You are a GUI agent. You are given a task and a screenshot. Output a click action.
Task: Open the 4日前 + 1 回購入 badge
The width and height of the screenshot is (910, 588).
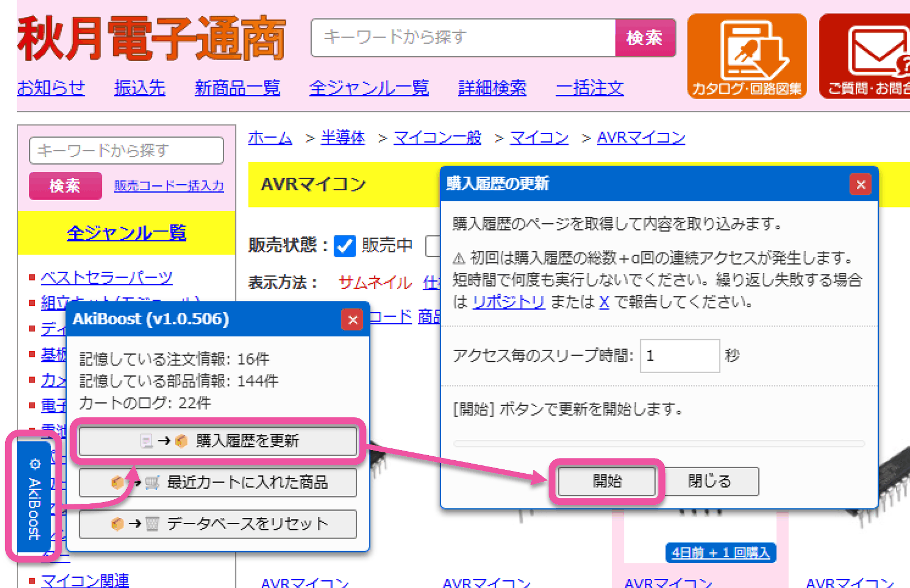(721, 553)
